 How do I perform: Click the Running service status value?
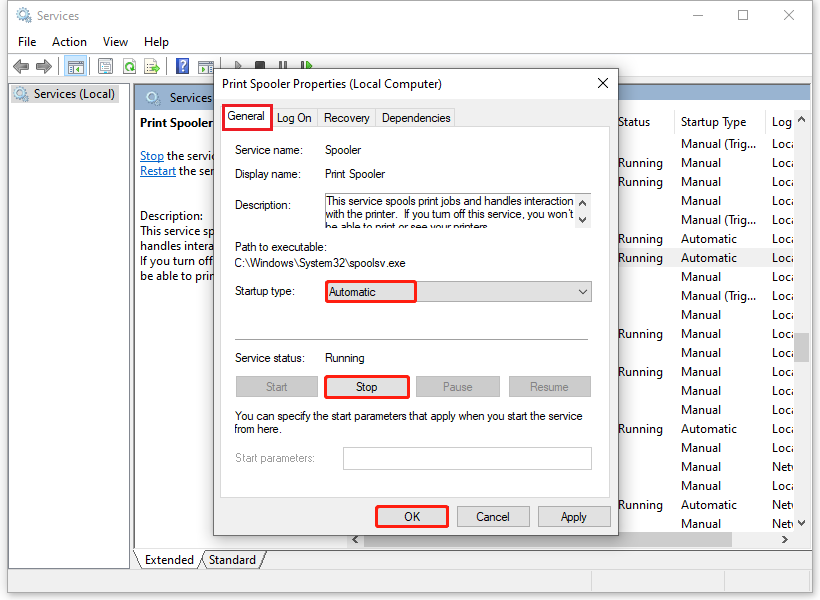point(345,358)
